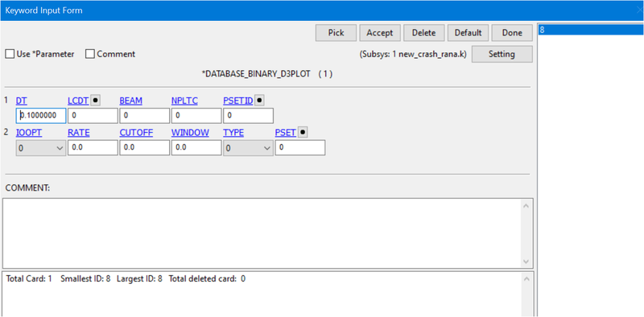This screenshot has width=644, height=317.
Task: Click the dot picker icon beside PSET
Action: tap(303, 133)
